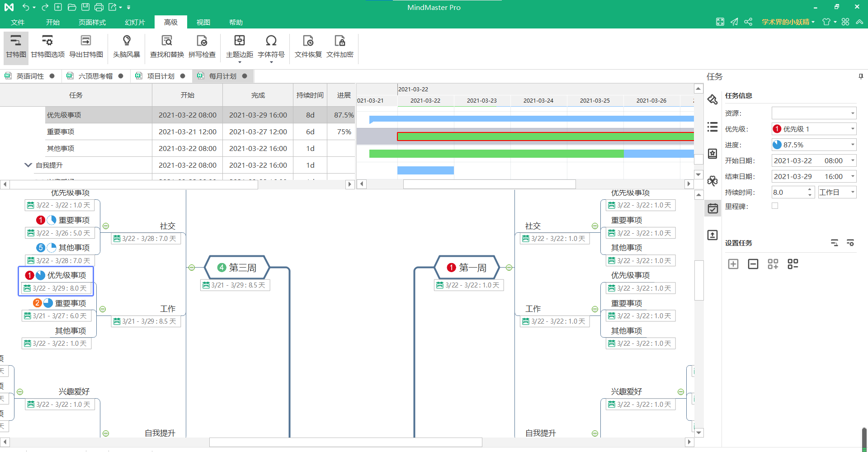Click the Gantt icon beside 设置任务
The height and width of the screenshot is (452, 868).
click(835, 243)
